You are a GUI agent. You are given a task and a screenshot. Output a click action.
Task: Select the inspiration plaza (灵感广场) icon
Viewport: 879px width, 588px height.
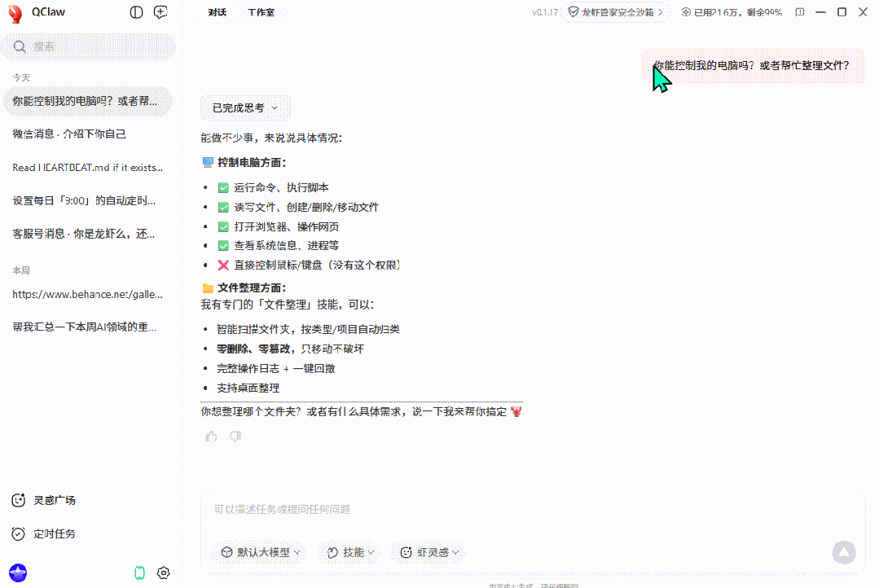point(18,500)
